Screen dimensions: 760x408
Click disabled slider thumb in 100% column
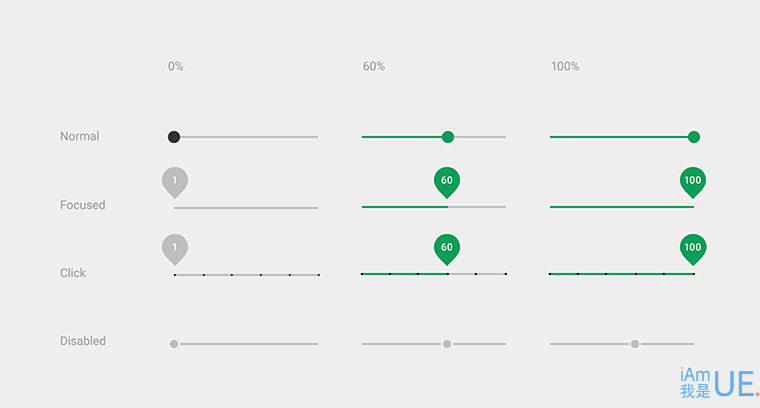(x=634, y=344)
